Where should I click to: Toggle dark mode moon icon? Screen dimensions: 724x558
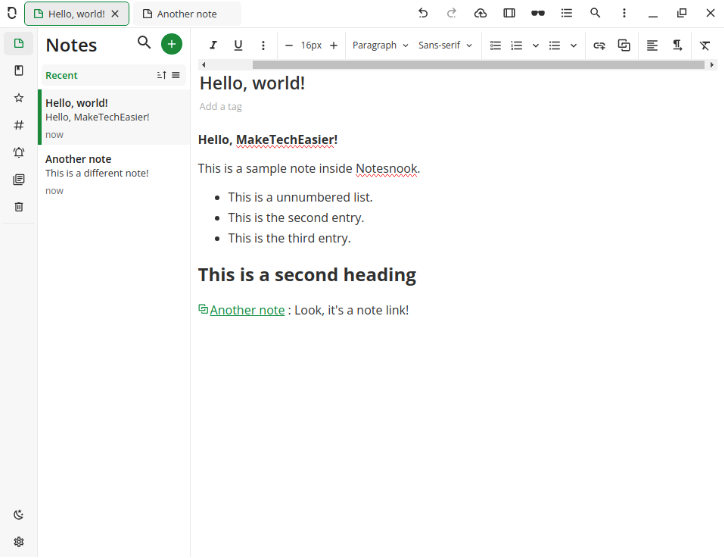coord(18,515)
